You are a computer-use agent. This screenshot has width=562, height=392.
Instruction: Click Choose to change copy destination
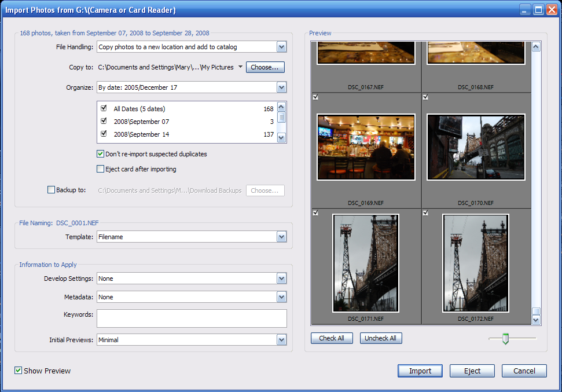coord(265,67)
